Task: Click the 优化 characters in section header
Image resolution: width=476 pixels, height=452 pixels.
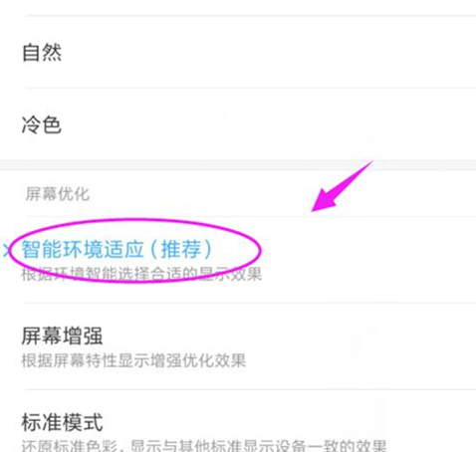Action: click(x=74, y=194)
